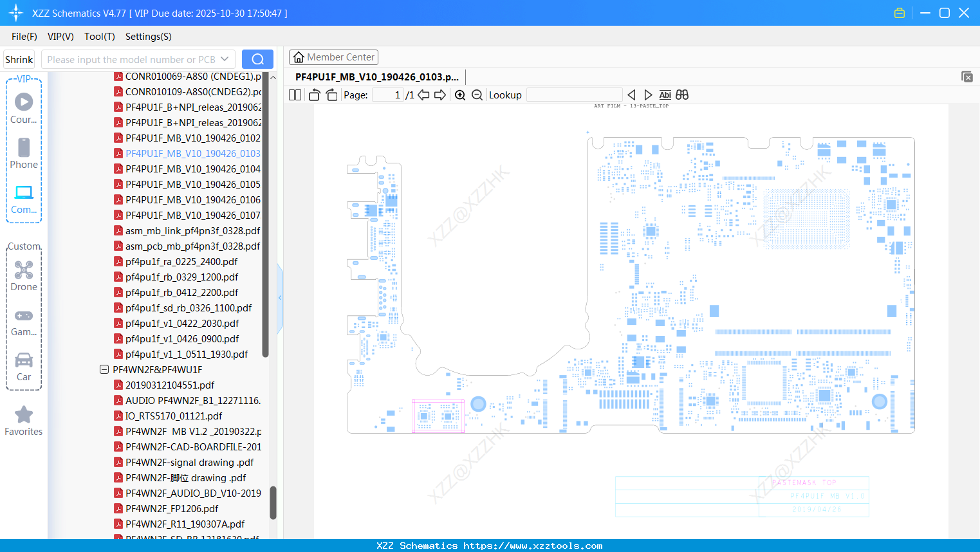Viewport: 980px width, 552px height.
Task: Open pf4pu1f_v1_1_0511_1930.pdf
Action: [187, 354]
